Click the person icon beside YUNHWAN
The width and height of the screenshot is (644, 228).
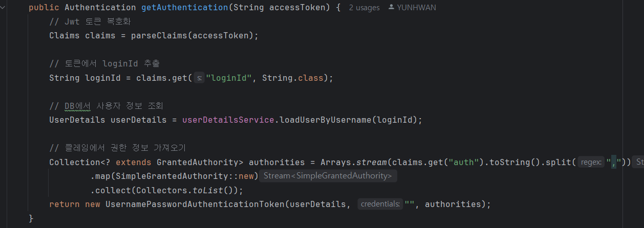(392, 8)
